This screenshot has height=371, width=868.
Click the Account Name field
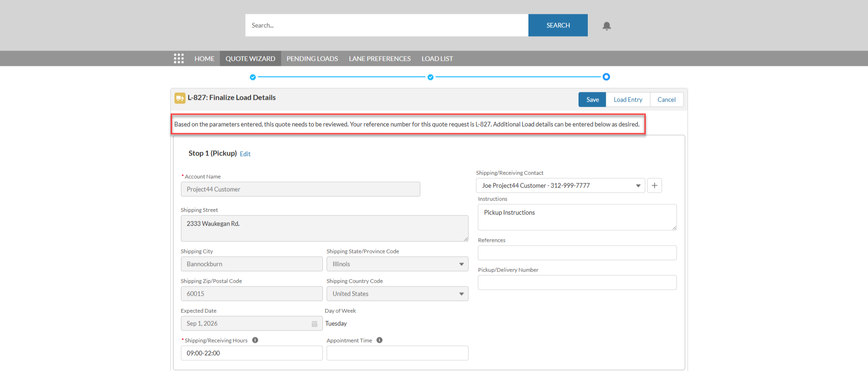point(301,189)
